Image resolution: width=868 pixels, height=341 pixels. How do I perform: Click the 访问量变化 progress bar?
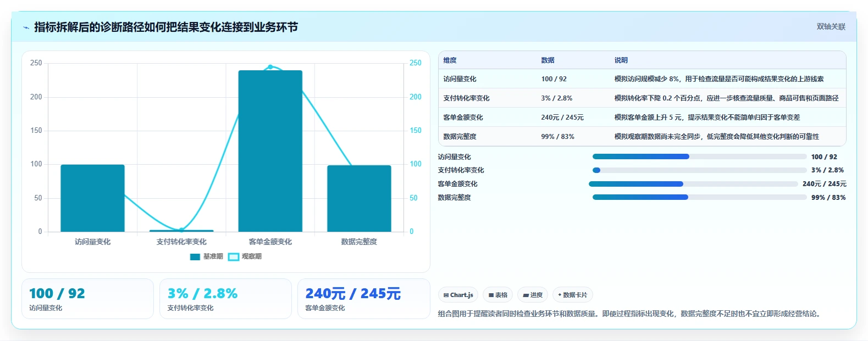(x=699, y=156)
